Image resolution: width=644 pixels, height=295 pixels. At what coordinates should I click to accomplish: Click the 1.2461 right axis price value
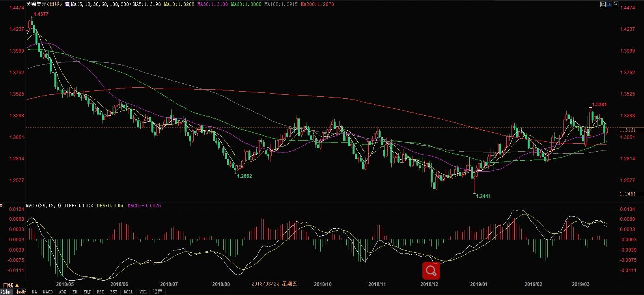click(x=628, y=194)
